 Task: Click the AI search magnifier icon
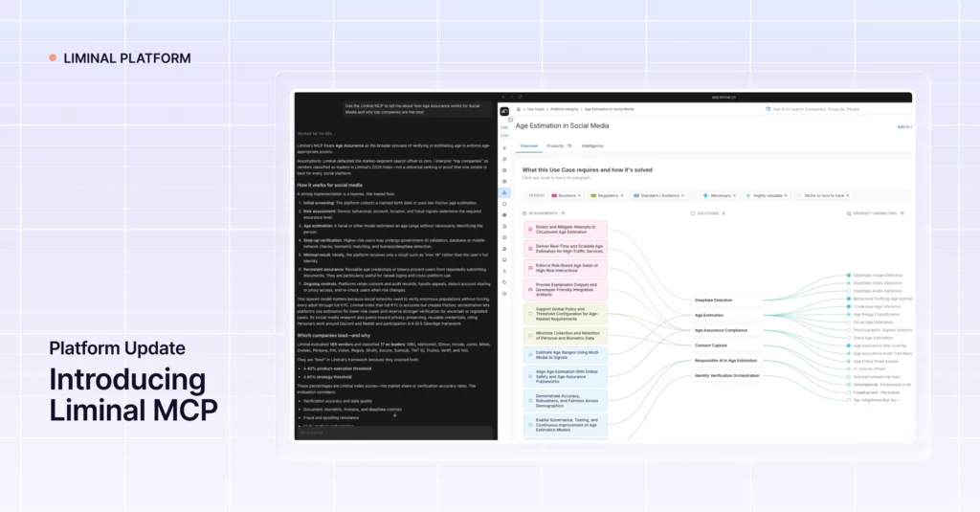[x=768, y=109]
